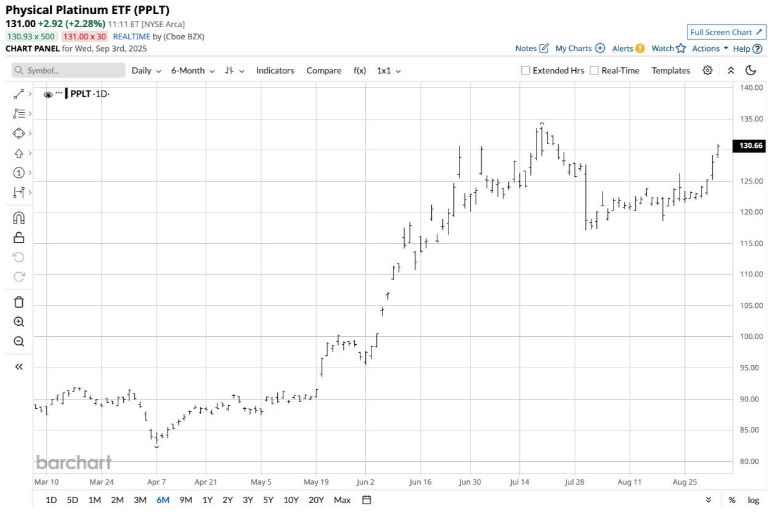Open the Alerts link
This screenshot has height=532, width=778.
tap(628, 48)
